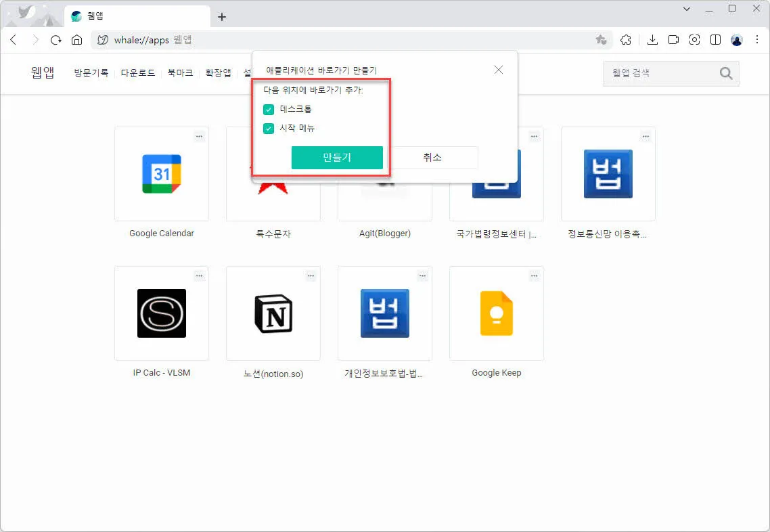Expand the tab list chevron in title bar
Viewport: 770px width, 532px height.
(x=687, y=9)
